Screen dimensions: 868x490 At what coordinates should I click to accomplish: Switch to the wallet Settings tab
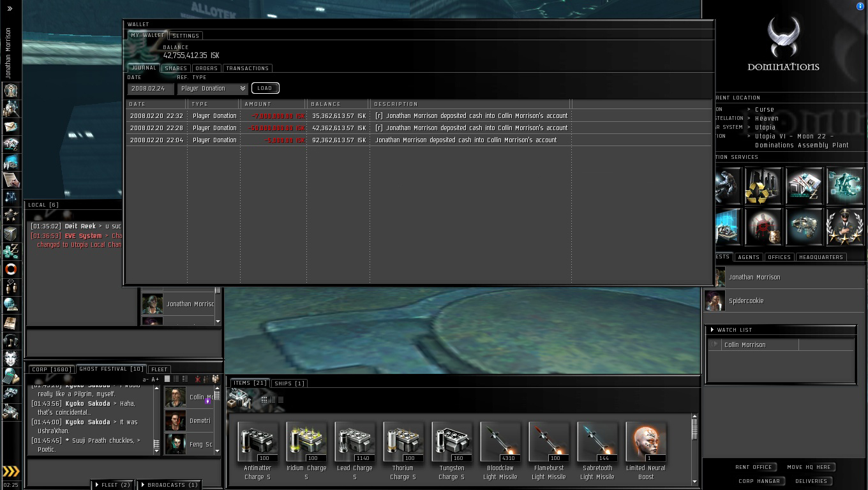point(186,36)
